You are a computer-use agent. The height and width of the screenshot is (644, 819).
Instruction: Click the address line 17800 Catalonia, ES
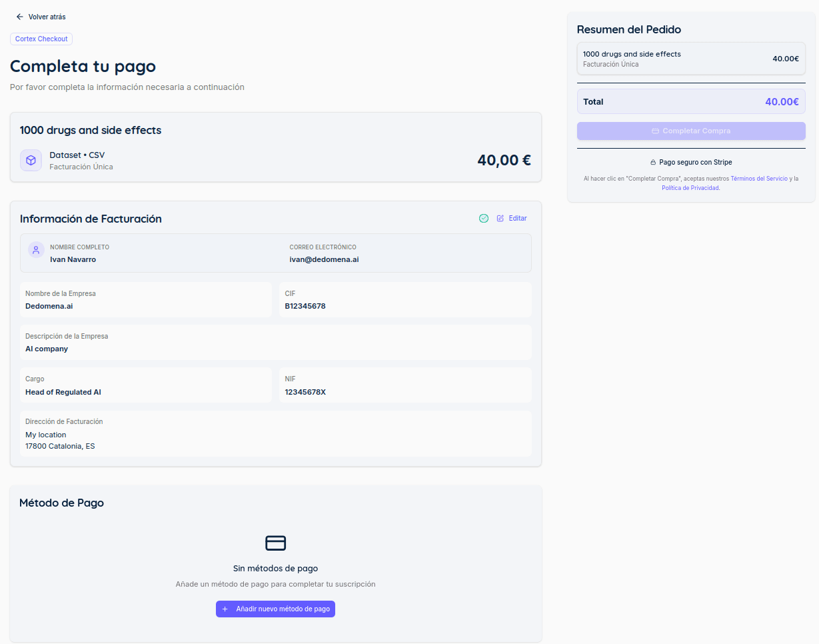point(60,446)
